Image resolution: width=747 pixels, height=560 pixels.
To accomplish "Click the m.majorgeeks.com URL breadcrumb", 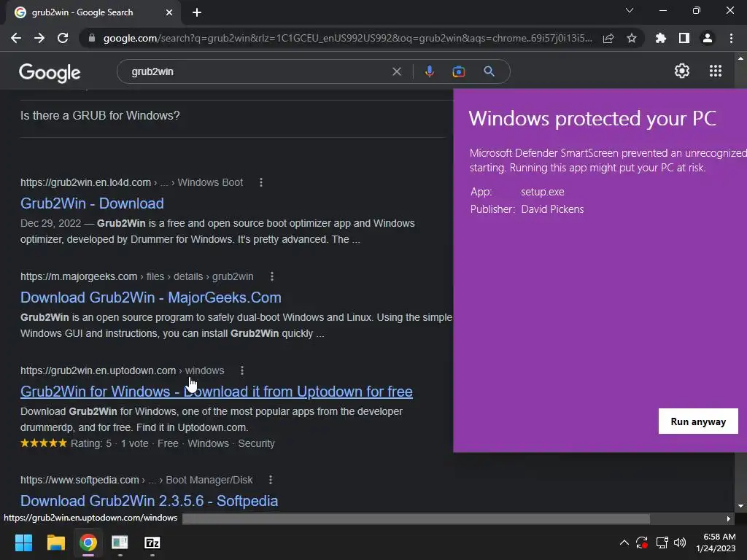I will [x=136, y=276].
